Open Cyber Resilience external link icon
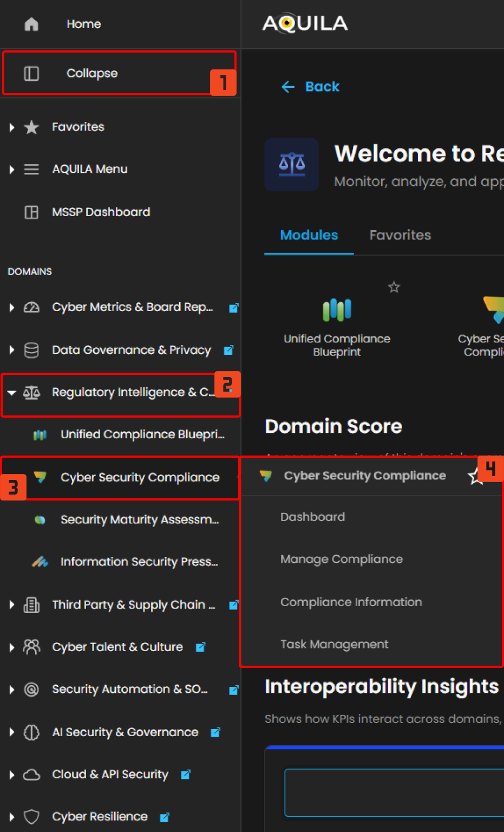Image resolution: width=504 pixels, height=832 pixels. tap(165, 817)
